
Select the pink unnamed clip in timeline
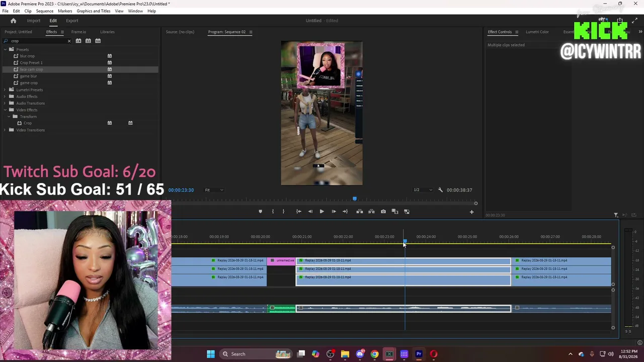click(281, 260)
